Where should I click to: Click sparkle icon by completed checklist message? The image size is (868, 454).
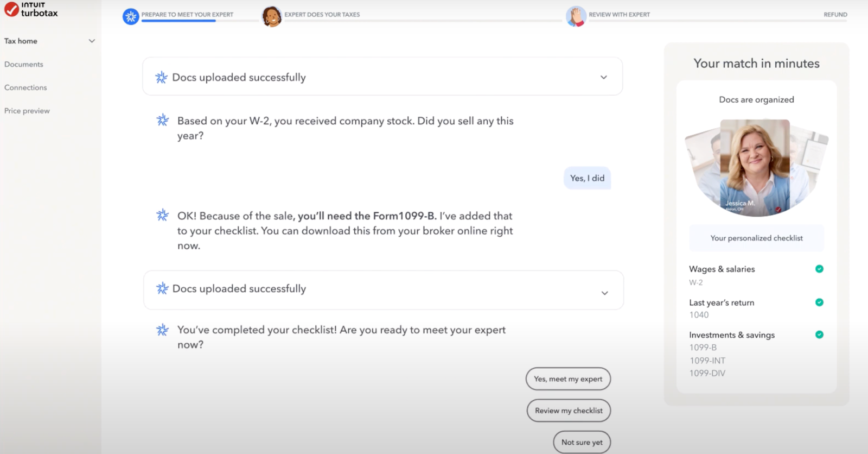pyautogui.click(x=163, y=330)
